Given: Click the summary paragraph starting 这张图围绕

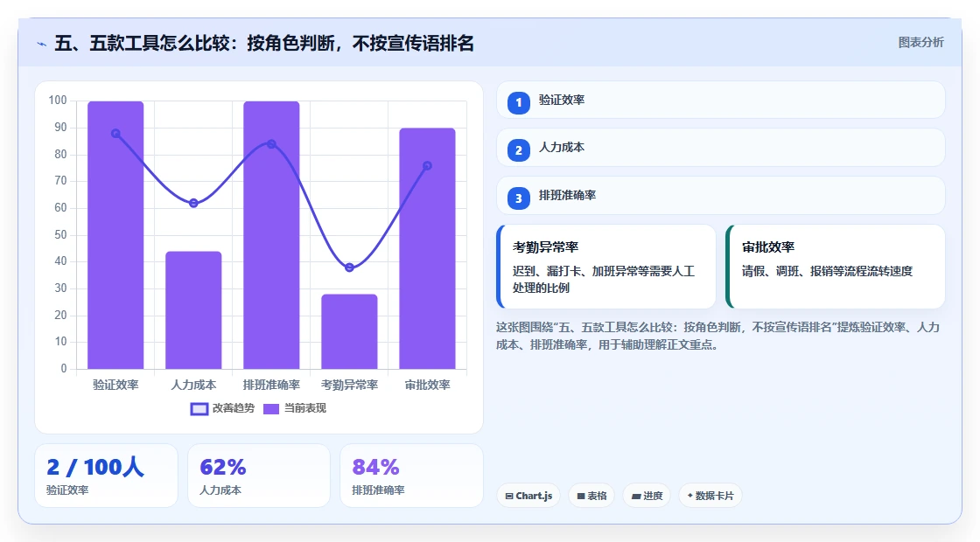Looking at the screenshot, I should (718, 336).
